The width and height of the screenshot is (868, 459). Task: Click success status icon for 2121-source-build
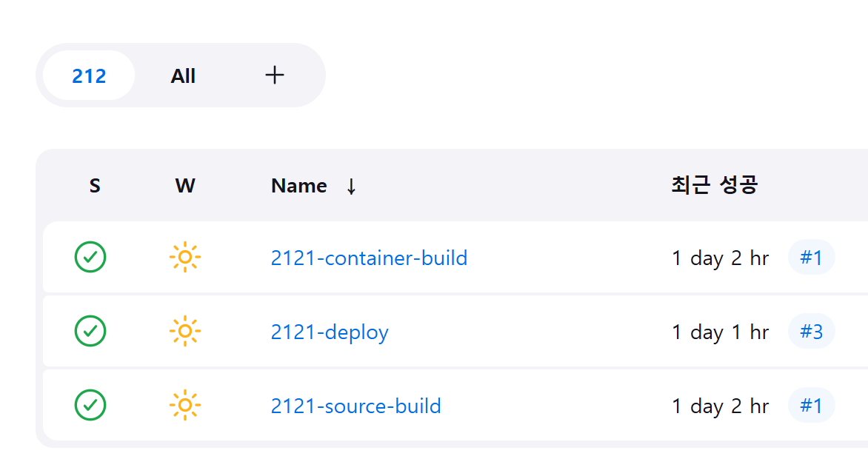(x=90, y=405)
